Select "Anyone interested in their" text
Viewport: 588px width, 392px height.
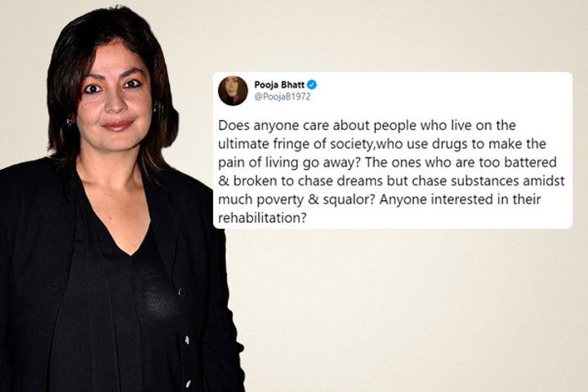460,199
